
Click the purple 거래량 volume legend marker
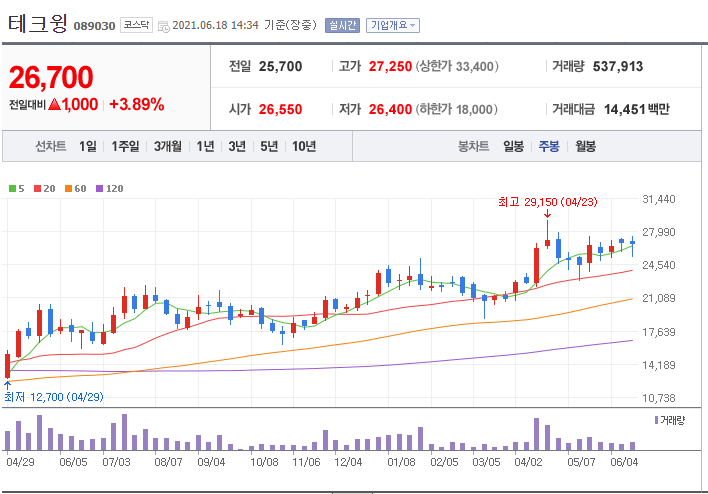(656, 420)
